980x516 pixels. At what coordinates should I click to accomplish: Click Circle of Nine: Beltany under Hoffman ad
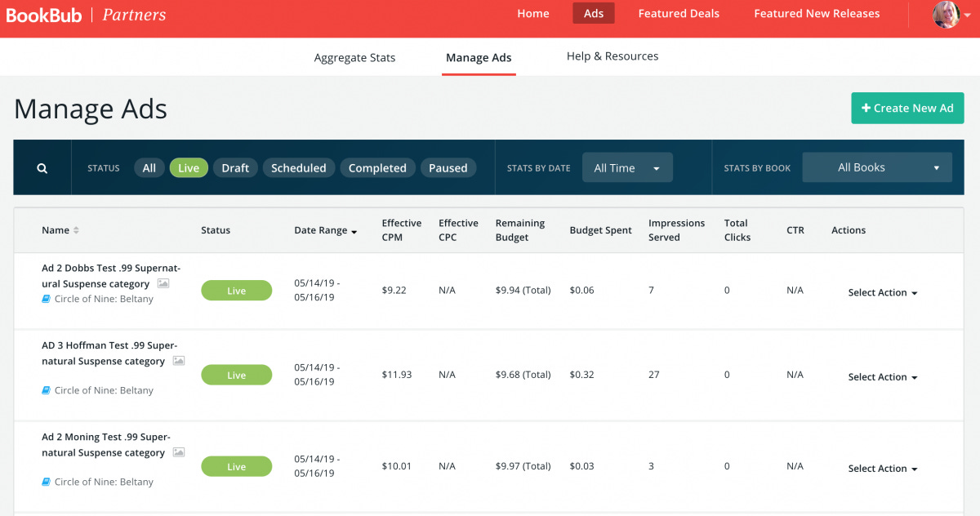[104, 391]
